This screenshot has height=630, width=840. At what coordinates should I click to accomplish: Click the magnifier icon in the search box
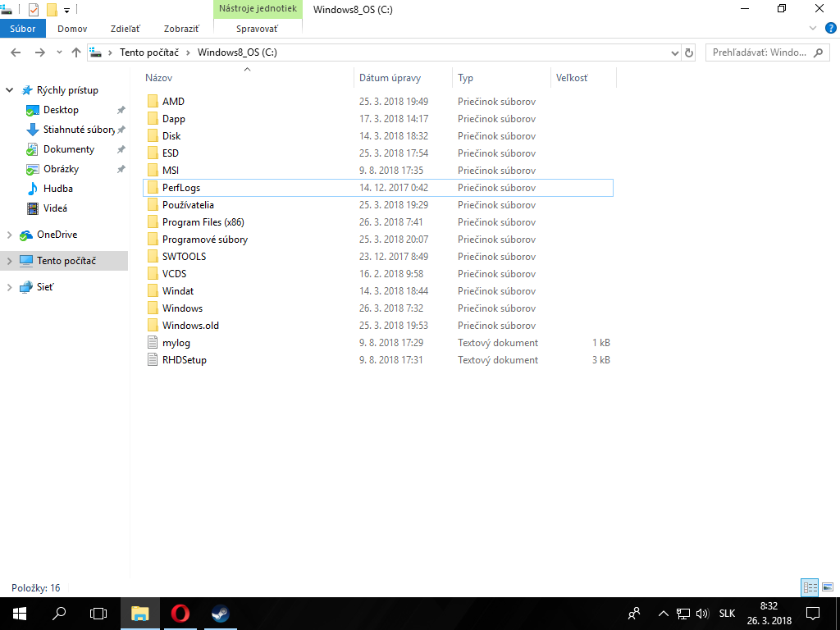tap(818, 52)
